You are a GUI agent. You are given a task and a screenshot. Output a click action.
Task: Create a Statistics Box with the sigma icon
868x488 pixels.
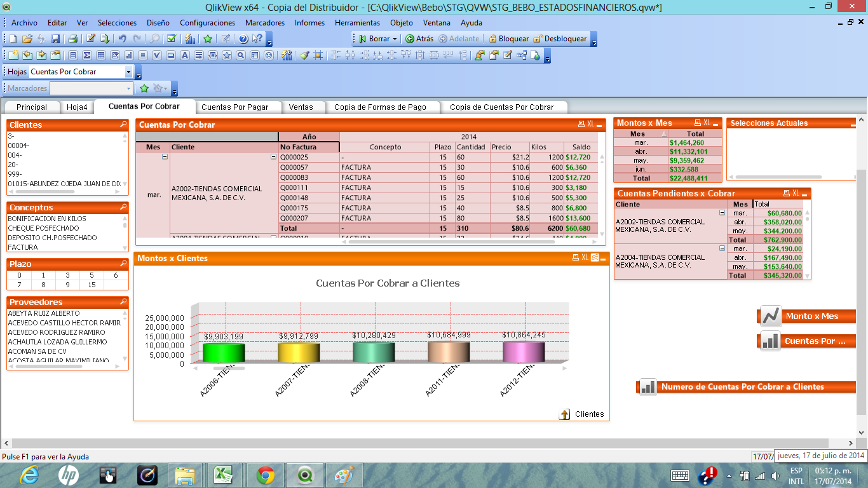click(87, 55)
